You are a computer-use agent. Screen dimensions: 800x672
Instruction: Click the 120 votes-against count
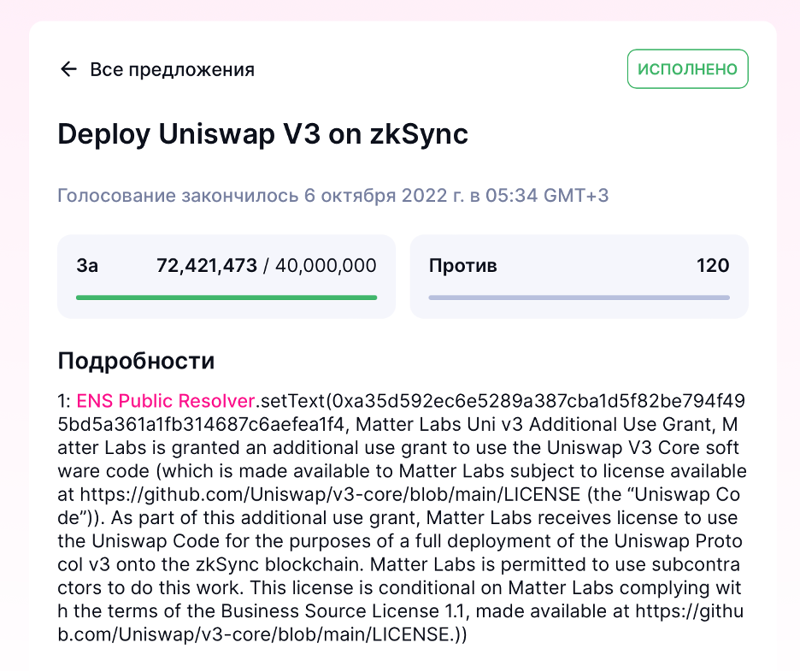[x=713, y=266]
